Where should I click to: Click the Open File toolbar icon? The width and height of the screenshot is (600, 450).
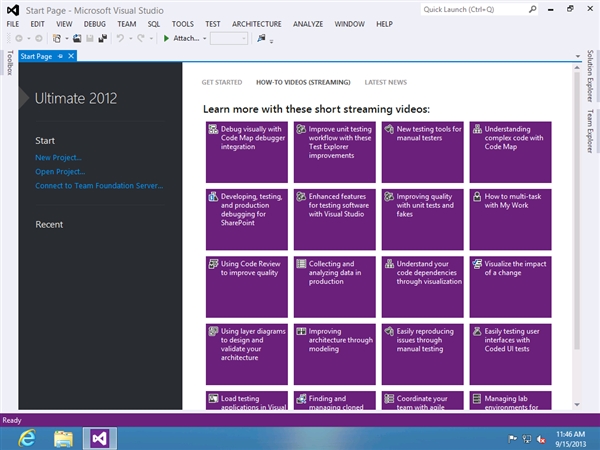pyautogui.click(x=77, y=38)
